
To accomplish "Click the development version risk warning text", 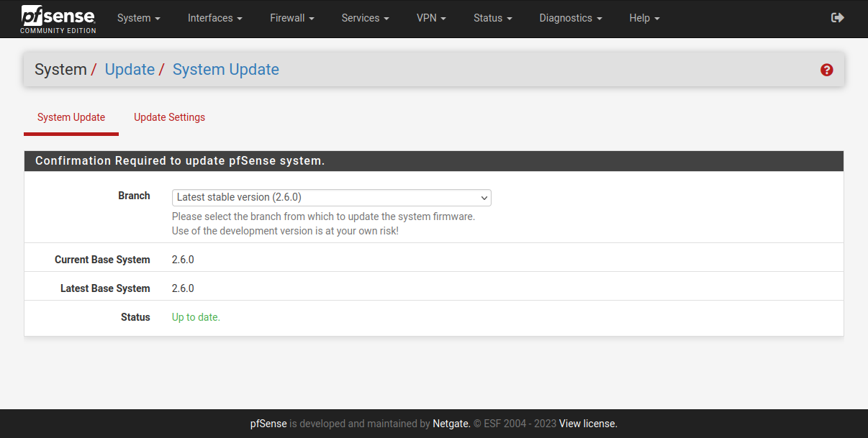I will (285, 231).
